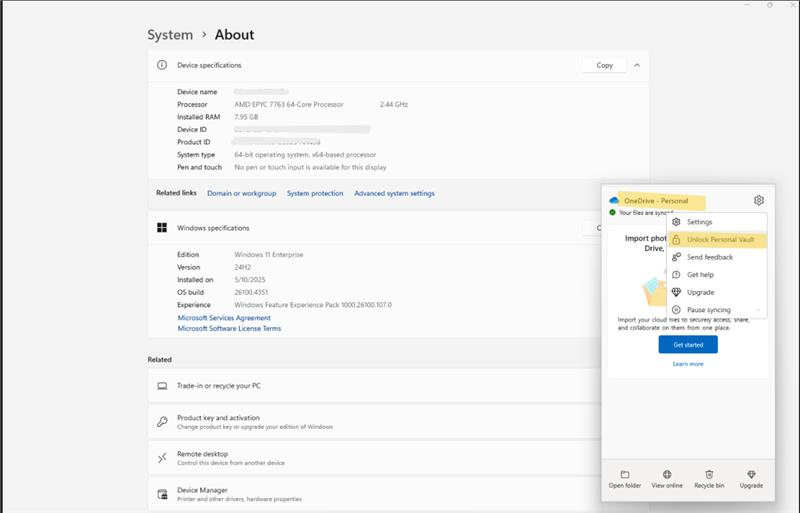Click the OneDrive cloud icon
The image size is (800, 513).
[614, 200]
